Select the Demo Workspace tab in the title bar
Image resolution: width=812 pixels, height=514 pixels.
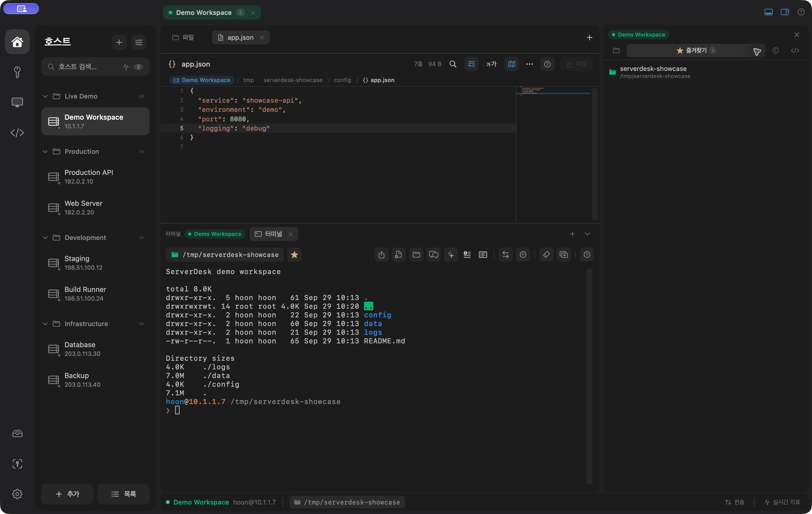click(x=212, y=12)
